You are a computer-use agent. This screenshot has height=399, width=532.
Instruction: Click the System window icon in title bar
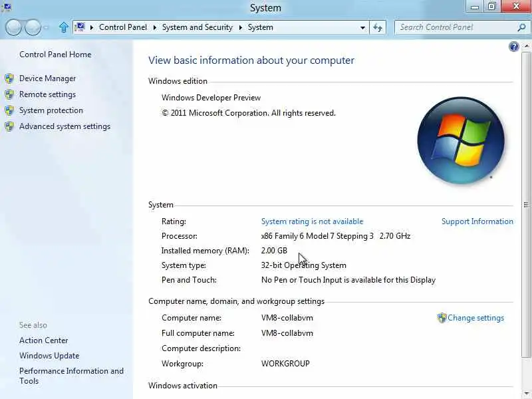[x=6, y=6]
